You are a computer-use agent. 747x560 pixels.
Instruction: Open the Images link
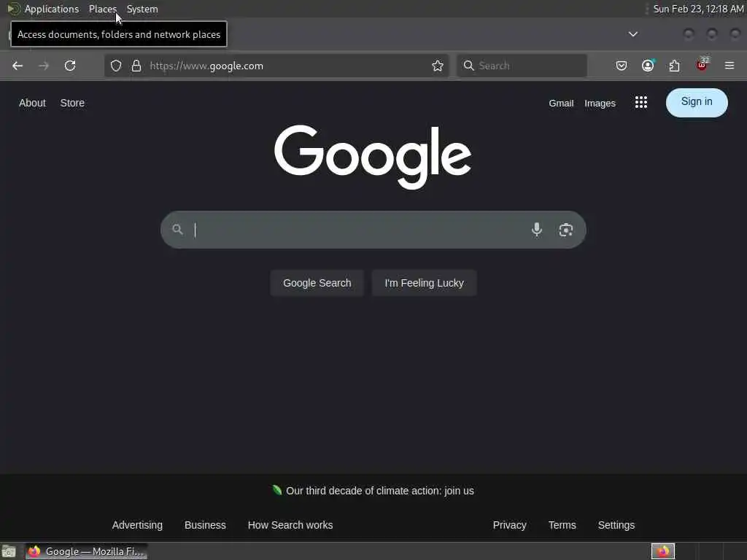point(600,104)
